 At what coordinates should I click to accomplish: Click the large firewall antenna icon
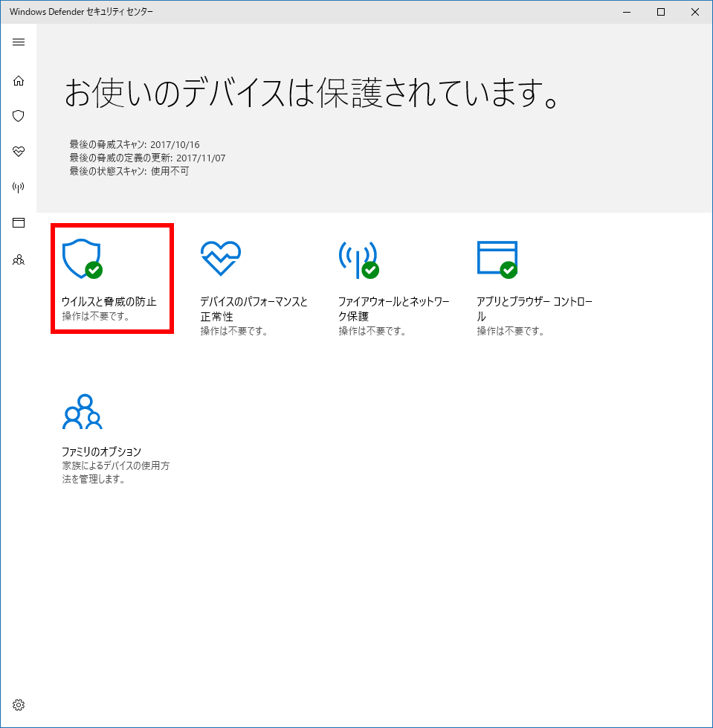[358, 260]
